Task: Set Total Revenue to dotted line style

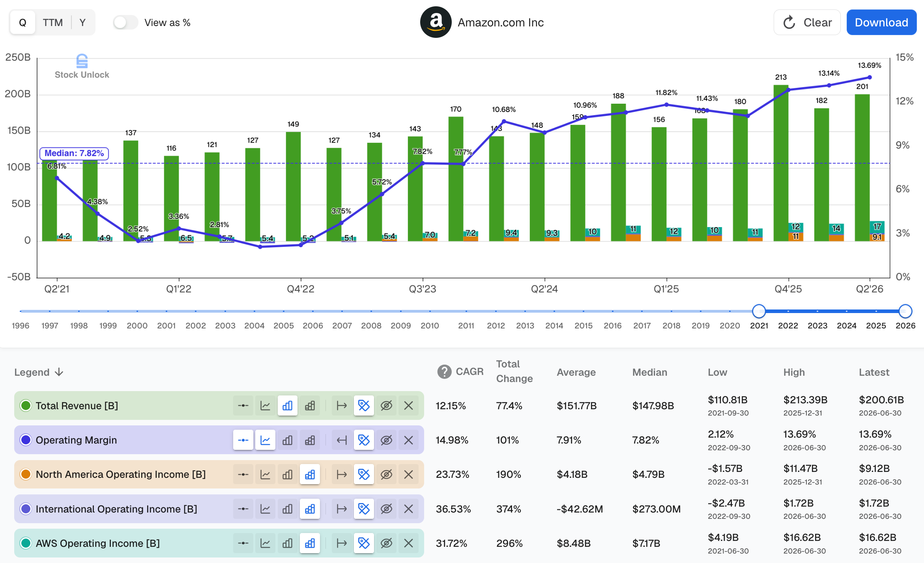Action: click(243, 406)
